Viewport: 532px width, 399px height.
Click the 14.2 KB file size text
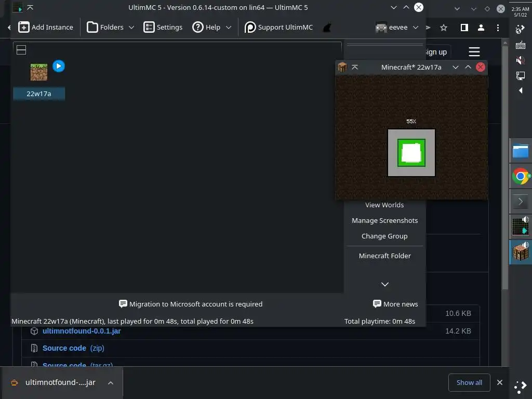pos(458,331)
